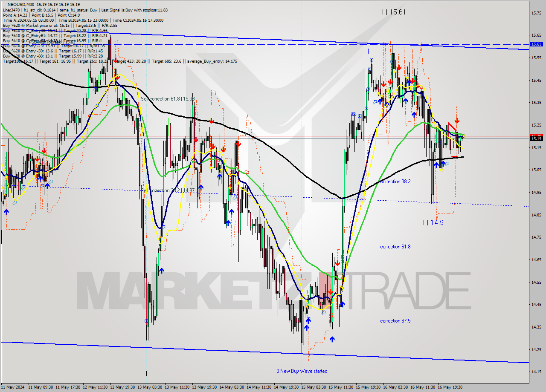Click the 15.75 price axis label
546x392 pixels.
536,13
